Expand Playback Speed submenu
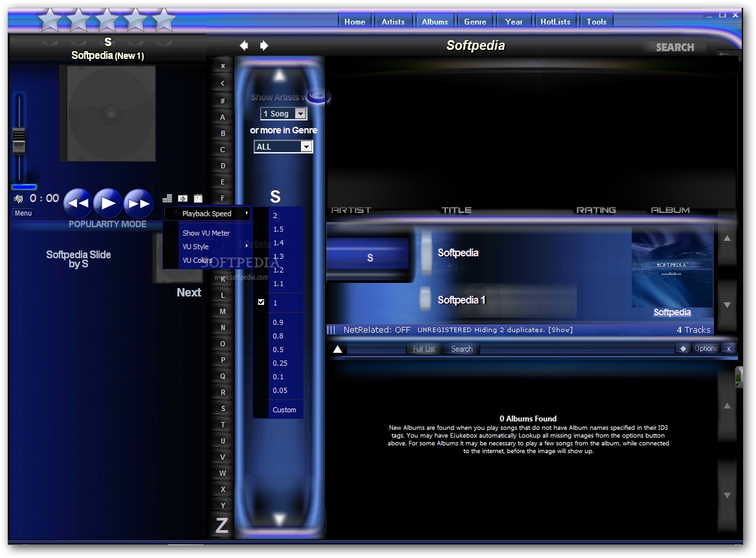This screenshot has width=756, height=558. [x=207, y=214]
